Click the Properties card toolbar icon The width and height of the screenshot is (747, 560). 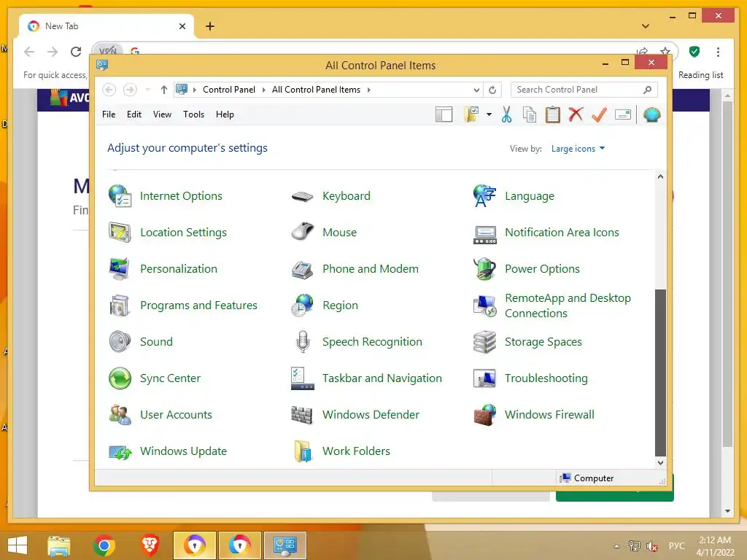coord(623,114)
